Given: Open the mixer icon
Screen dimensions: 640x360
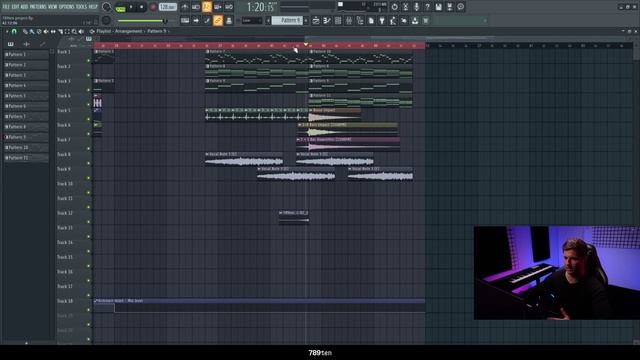Looking at the screenshot, I should tap(349, 20).
